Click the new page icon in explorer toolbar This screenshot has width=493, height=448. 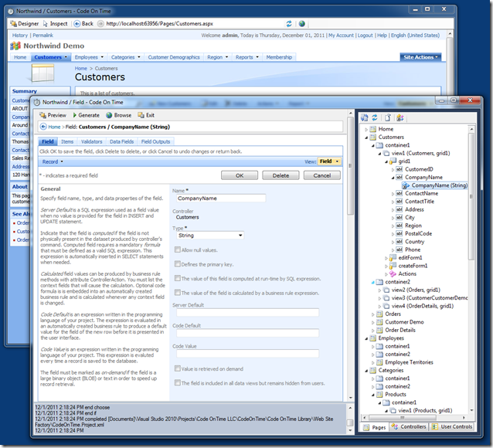[x=388, y=118]
